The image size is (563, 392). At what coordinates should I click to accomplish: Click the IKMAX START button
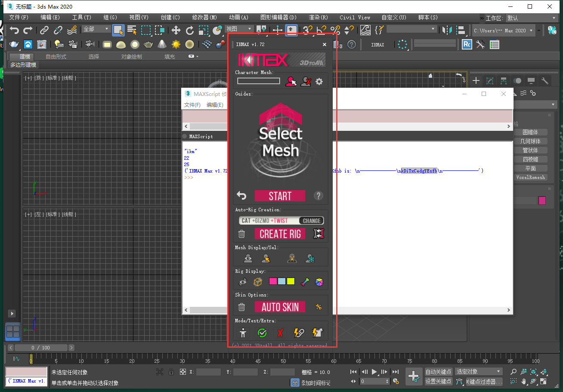click(280, 196)
